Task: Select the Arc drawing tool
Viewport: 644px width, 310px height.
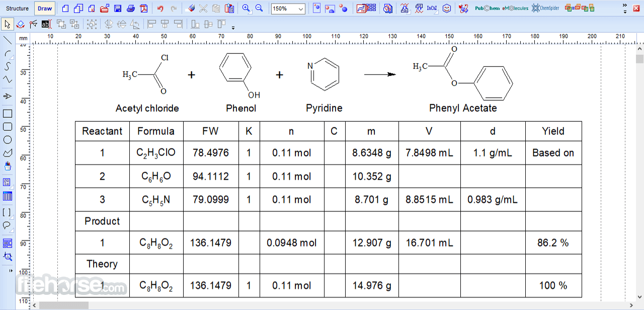Action: pos(8,53)
